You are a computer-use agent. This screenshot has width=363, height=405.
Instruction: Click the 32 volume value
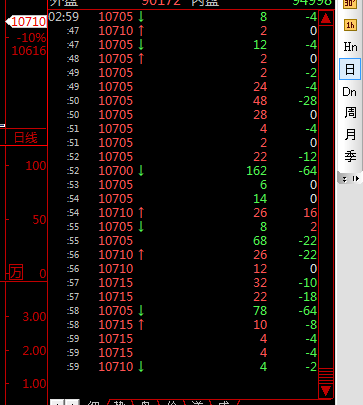click(260, 283)
